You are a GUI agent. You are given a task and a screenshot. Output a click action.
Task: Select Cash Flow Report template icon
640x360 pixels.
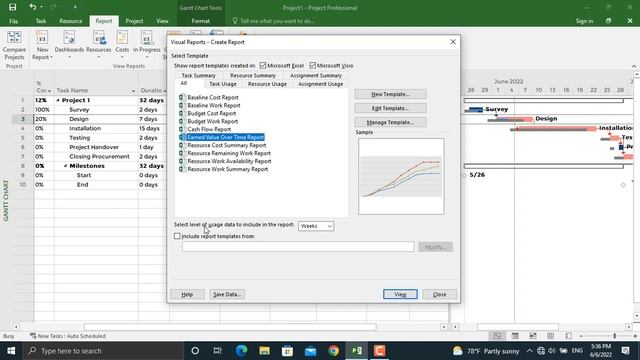pos(182,129)
